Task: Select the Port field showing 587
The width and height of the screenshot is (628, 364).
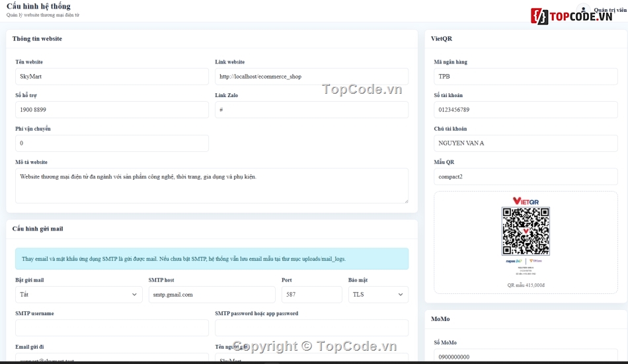Action: [x=311, y=295]
